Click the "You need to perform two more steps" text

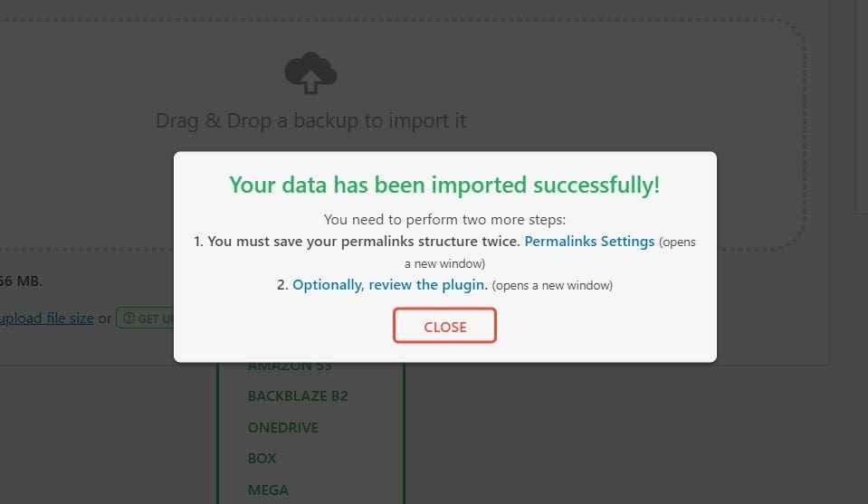444,220
